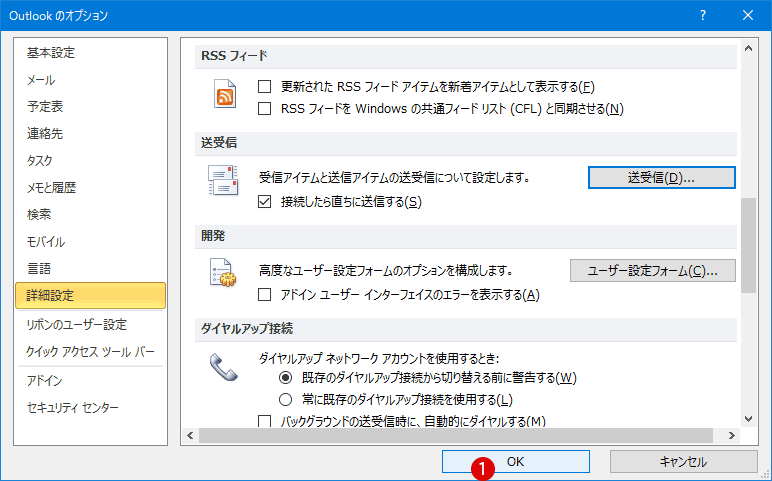Open クイック アクセス ツール バー category

91,352
